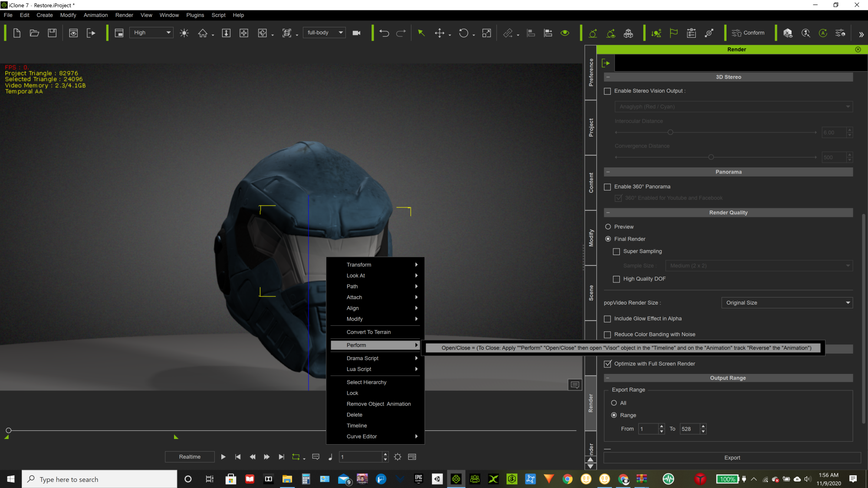Jump to the end frame button

281,457
